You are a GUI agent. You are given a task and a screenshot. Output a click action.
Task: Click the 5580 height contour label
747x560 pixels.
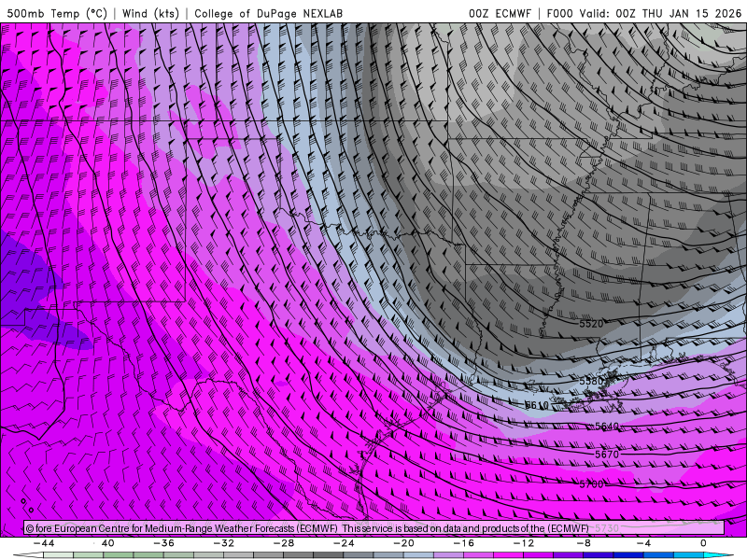click(592, 382)
